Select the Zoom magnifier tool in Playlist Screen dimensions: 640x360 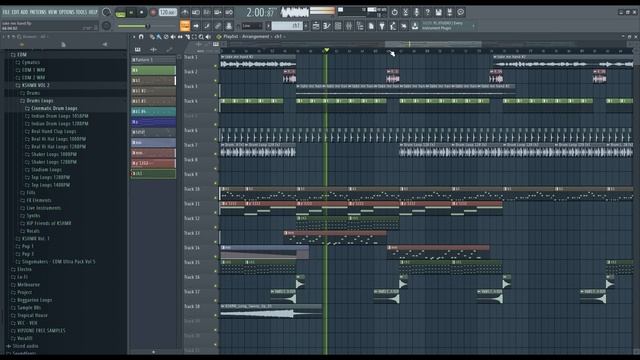[201, 37]
